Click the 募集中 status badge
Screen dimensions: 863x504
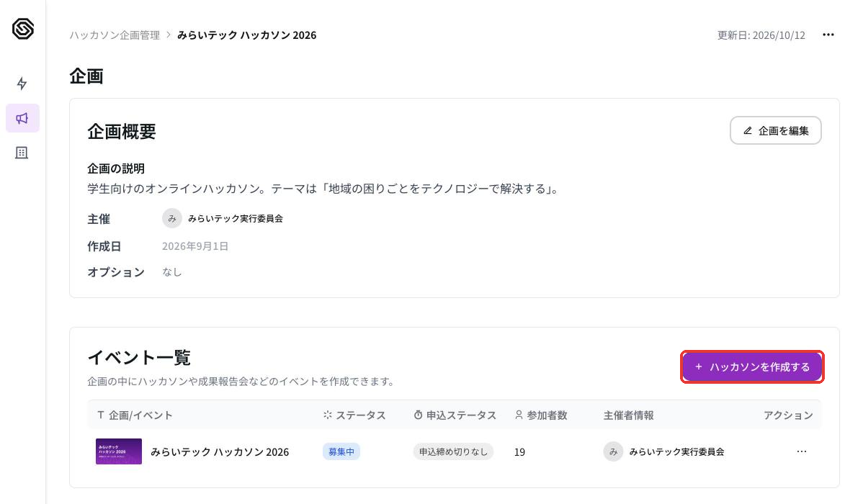(x=341, y=451)
